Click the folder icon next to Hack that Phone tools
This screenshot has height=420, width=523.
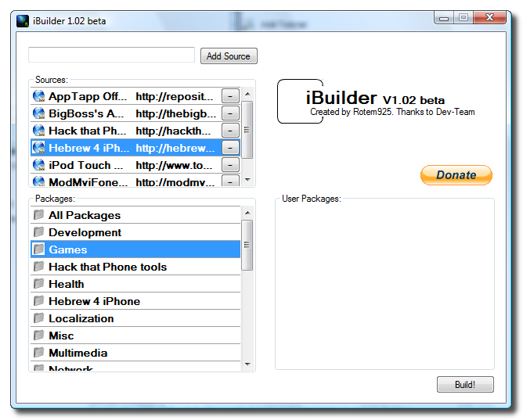38,267
